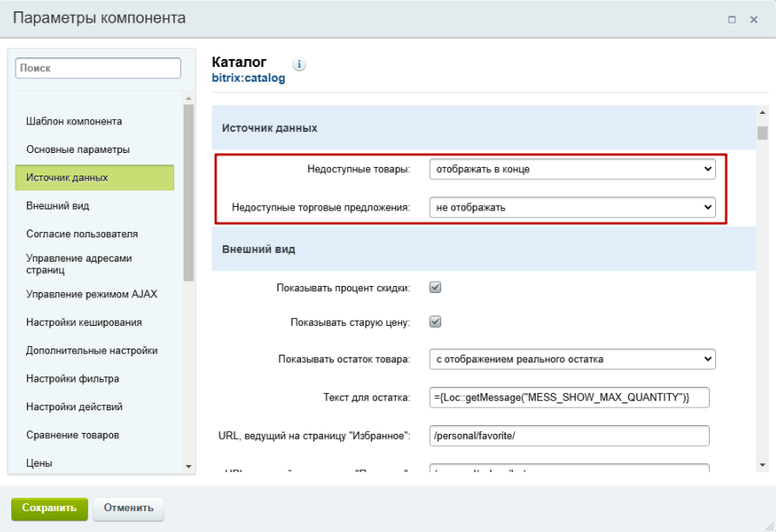Click the Сохранить button
The height and width of the screenshot is (532, 776).
pos(49,508)
